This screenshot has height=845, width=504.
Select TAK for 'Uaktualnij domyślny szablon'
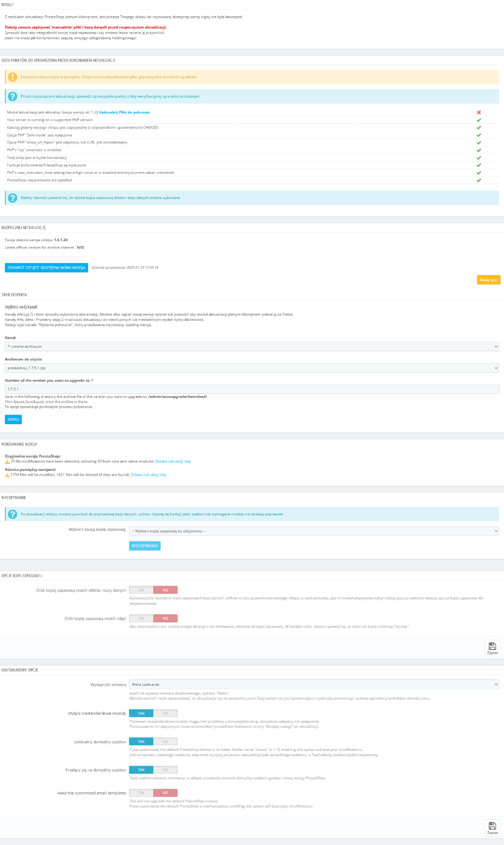141,742
